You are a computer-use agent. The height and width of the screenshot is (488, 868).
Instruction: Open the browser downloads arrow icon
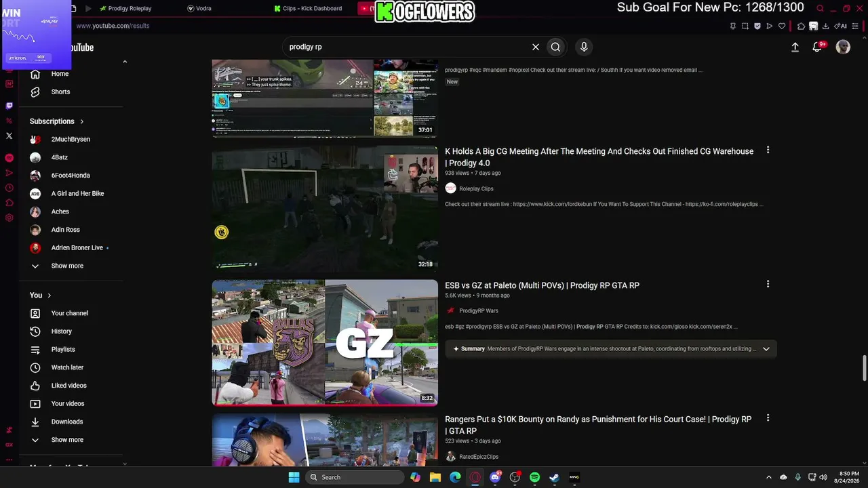825,26
